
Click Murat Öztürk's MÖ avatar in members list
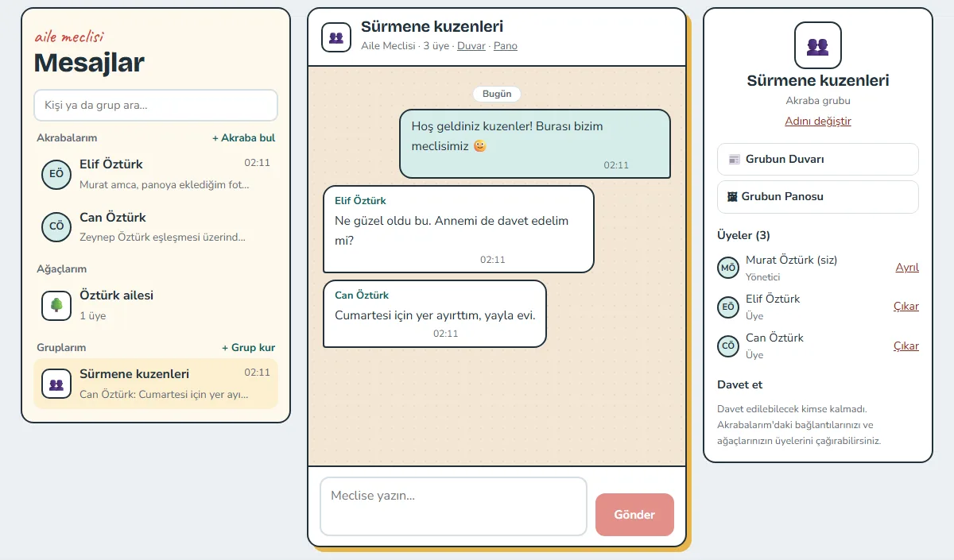coord(727,268)
